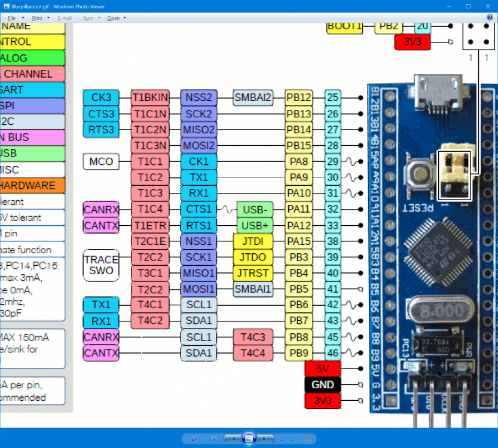Expand the Open menu dropdown
498x448 pixels.
(117, 18)
